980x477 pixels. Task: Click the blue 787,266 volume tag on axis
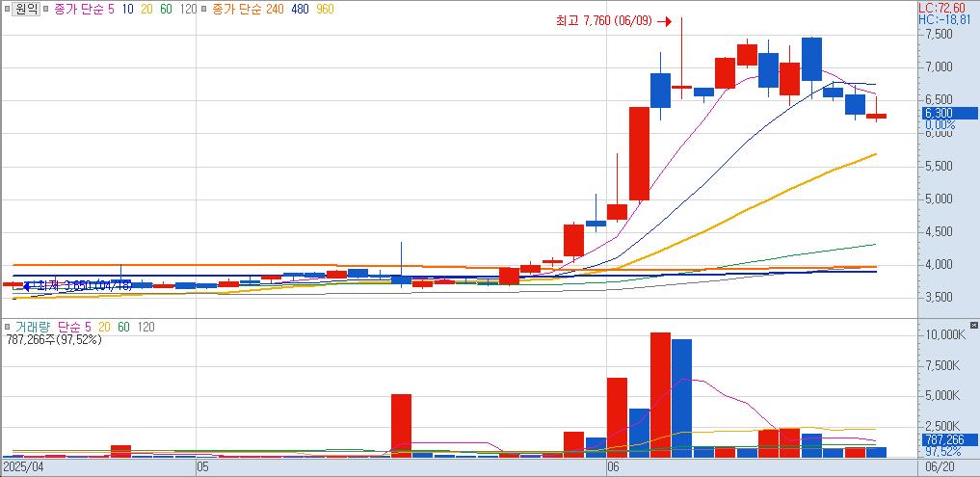951,439
